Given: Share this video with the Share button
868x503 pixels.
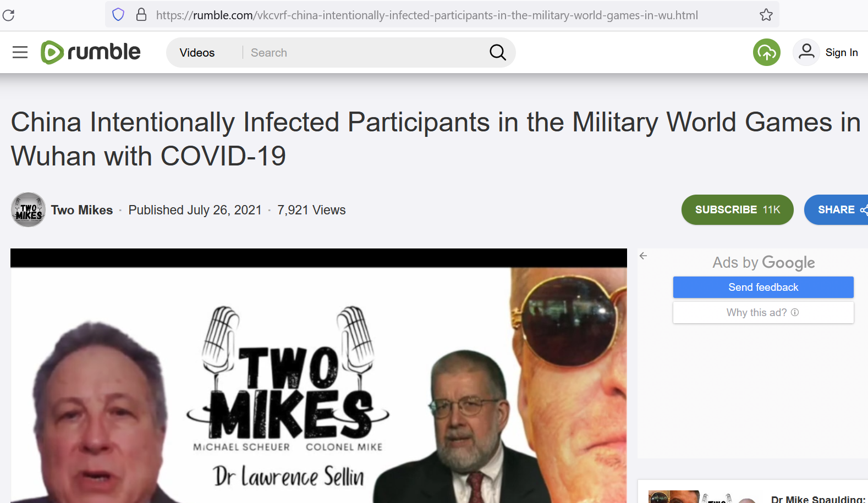Looking at the screenshot, I should click(837, 209).
